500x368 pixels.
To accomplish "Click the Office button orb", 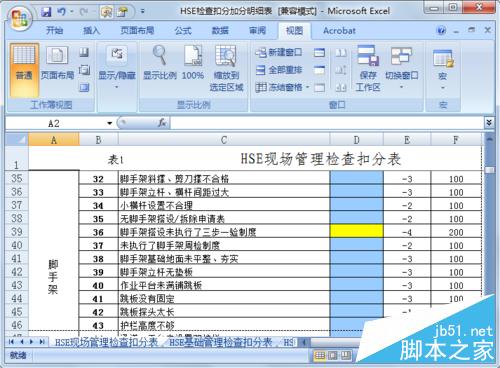I will tap(20, 18).
